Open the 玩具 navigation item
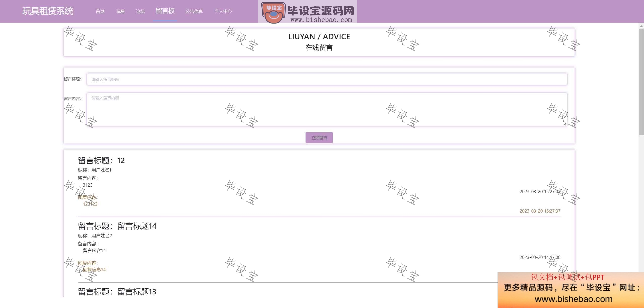This screenshot has height=308, width=644. tap(120, 11)
